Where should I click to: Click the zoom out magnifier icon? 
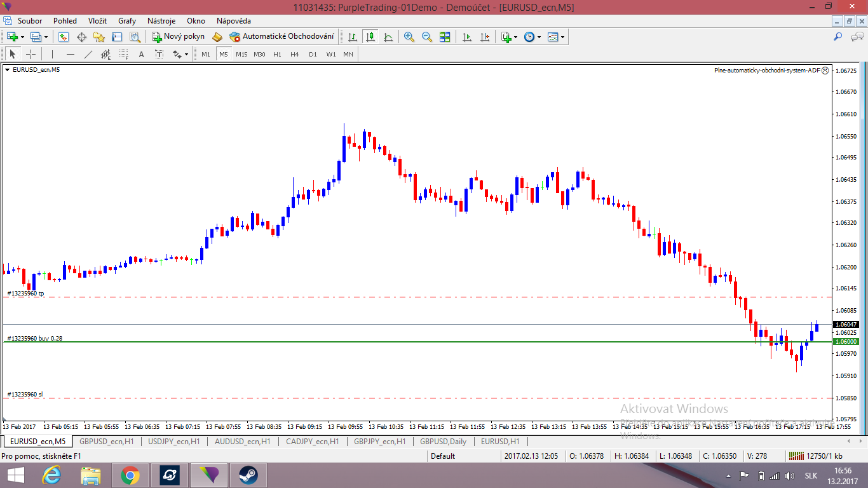coord(427,37)
